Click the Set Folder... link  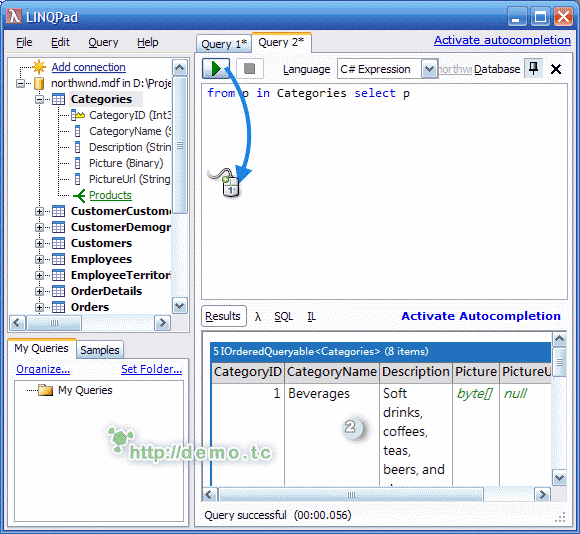151,369
